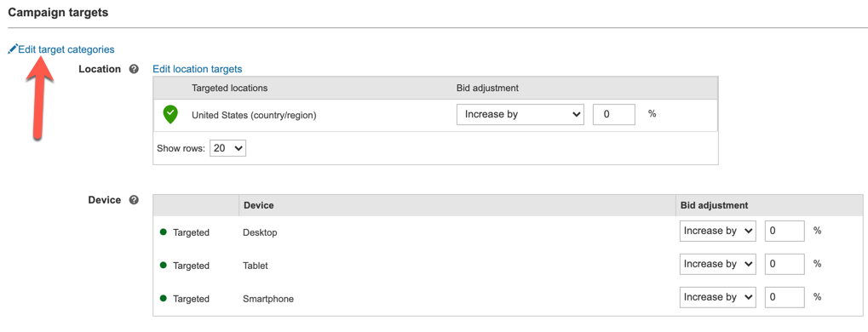Open the Edit target categories link
868x332 pixels.
[66, 49]
